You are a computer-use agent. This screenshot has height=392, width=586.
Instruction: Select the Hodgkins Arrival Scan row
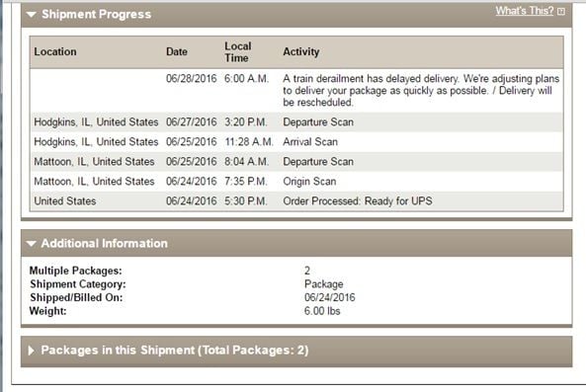pyautogui.click(x=296, y=142)
